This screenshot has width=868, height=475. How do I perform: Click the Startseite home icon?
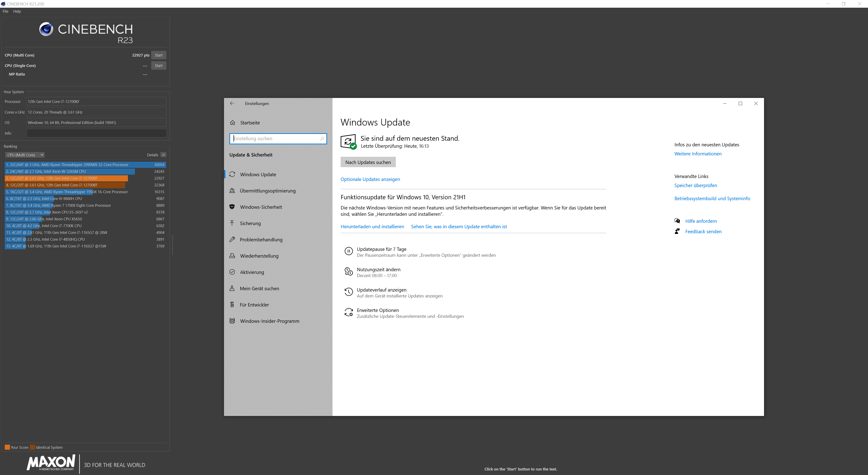233,123
